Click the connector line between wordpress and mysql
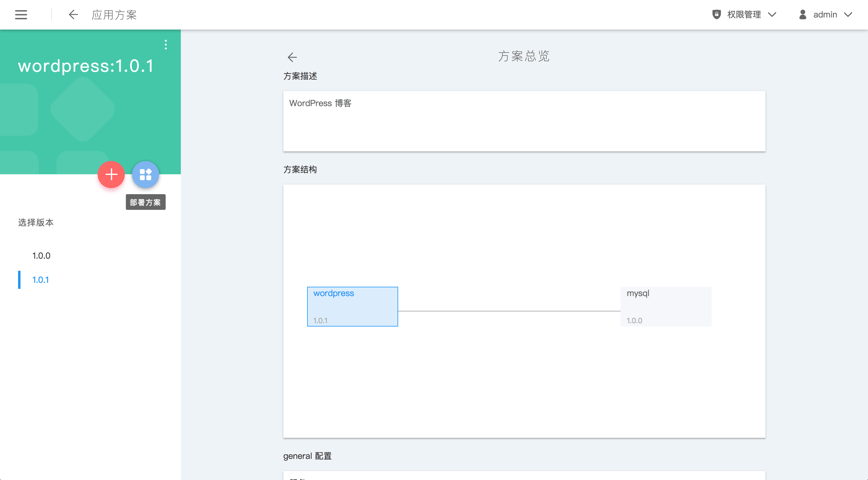 pos(509,311)
